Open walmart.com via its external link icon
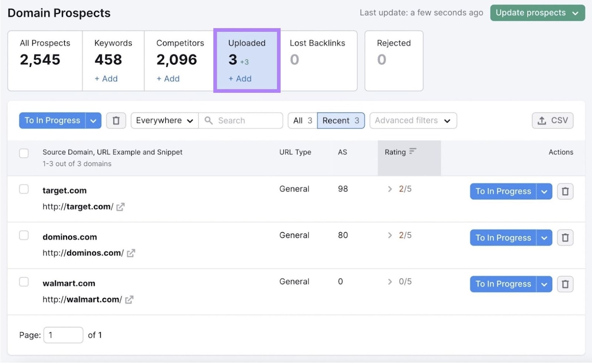The image size is (592, 364). coord(129,300)
